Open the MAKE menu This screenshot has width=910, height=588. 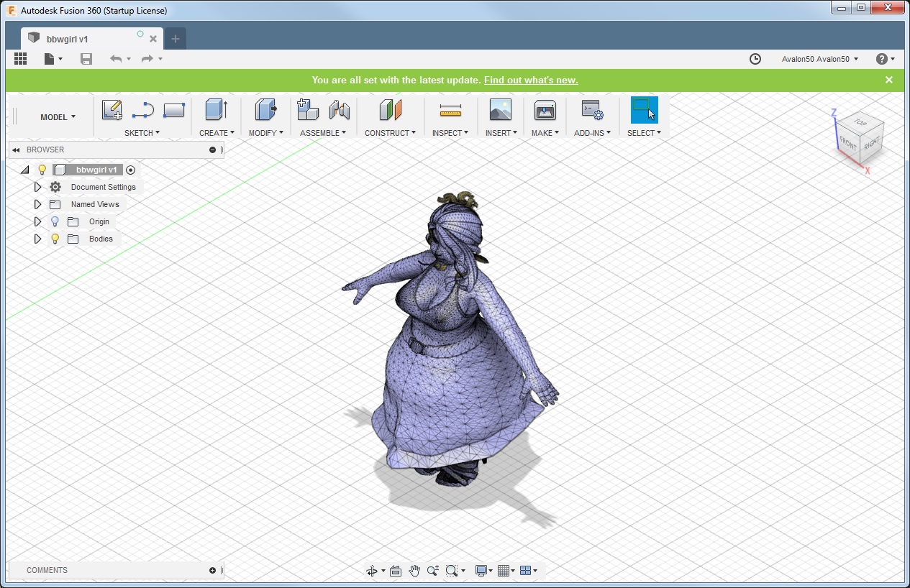pos(545,133)
